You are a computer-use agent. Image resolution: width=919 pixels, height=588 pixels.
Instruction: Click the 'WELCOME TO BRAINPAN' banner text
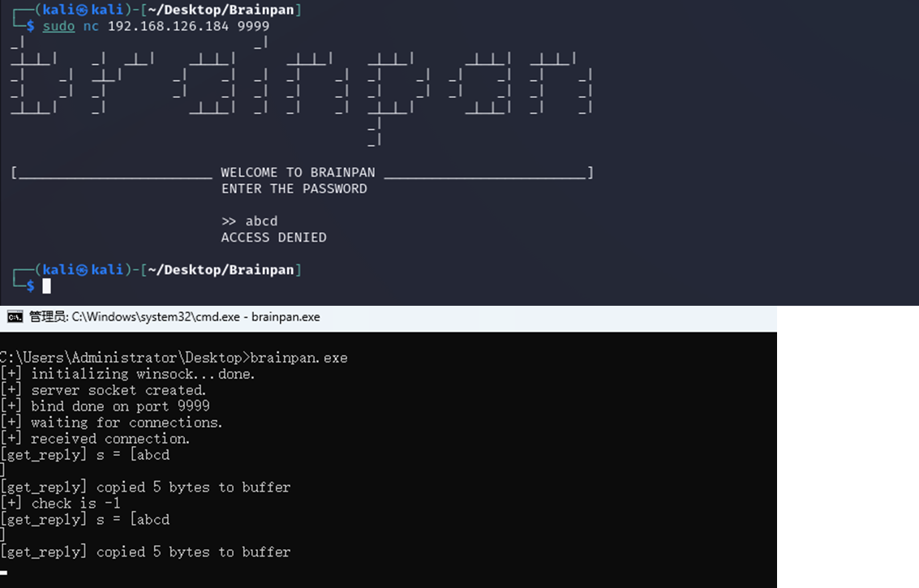click(x=298, y=173)
